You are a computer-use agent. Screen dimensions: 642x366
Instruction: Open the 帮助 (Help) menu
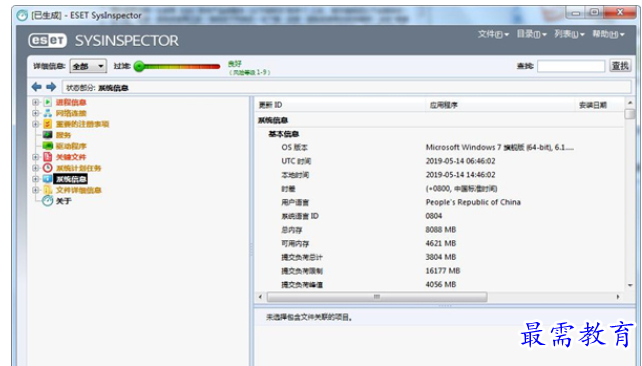point(608,34)
